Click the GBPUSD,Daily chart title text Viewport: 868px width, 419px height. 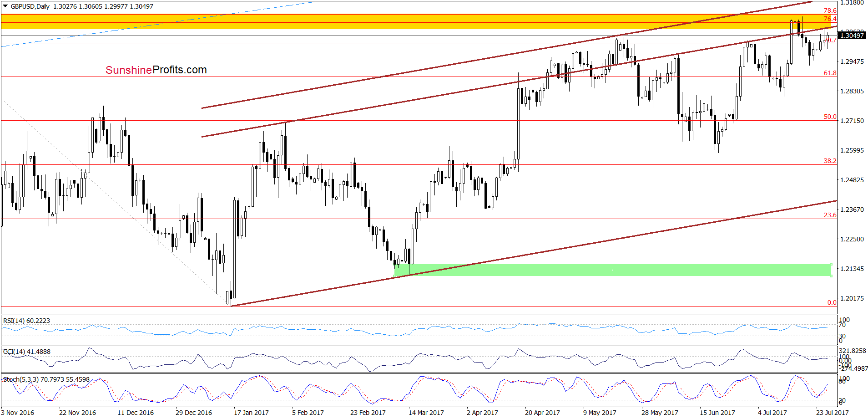[x=30, y=6]
